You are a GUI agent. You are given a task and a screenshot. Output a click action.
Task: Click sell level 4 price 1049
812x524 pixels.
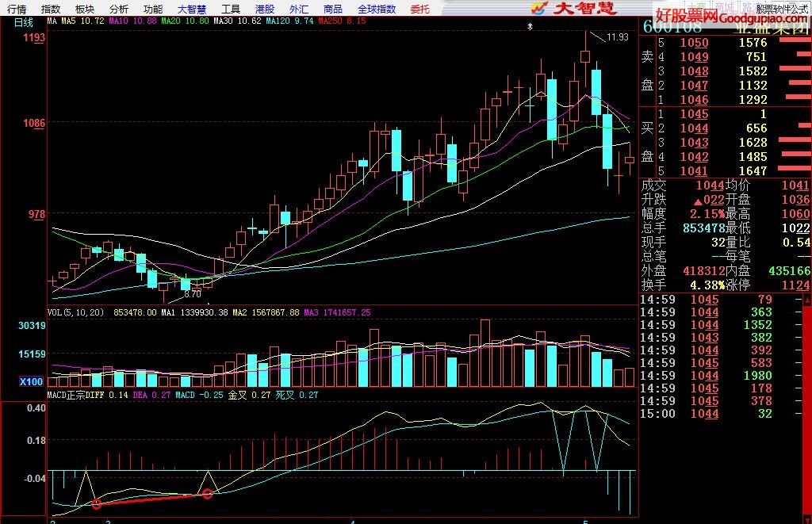click(x=694, y=57)
